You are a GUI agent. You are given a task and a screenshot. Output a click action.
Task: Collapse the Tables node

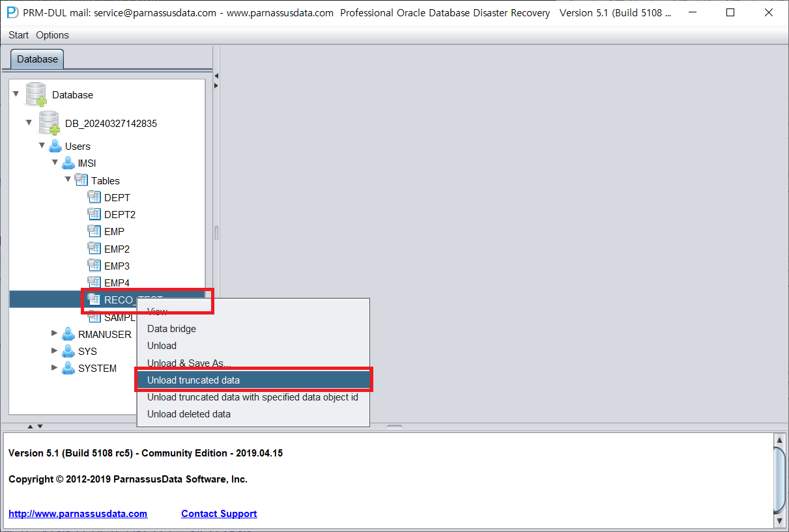68,179
